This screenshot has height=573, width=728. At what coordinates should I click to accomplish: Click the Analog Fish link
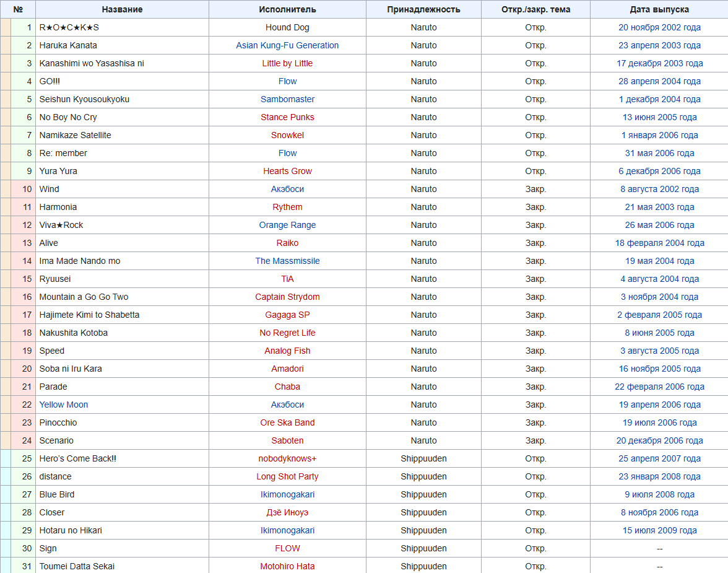click(x=287, y=351)
